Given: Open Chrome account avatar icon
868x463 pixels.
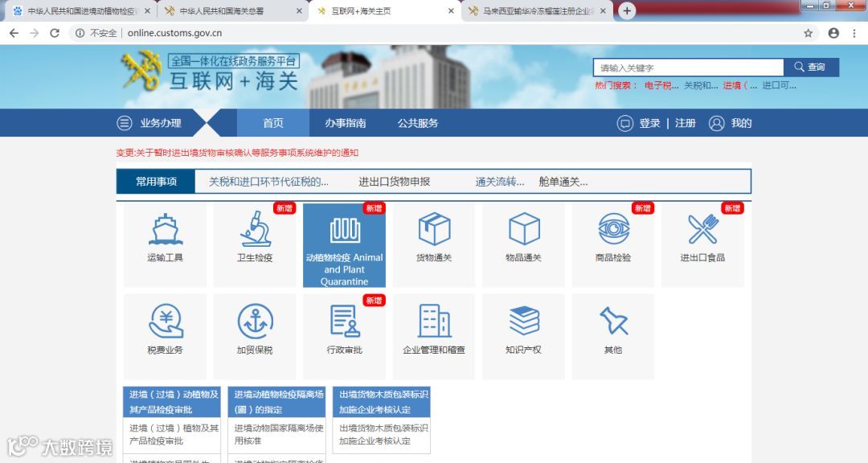Looking at the screenshot, I should coord(833,33).
